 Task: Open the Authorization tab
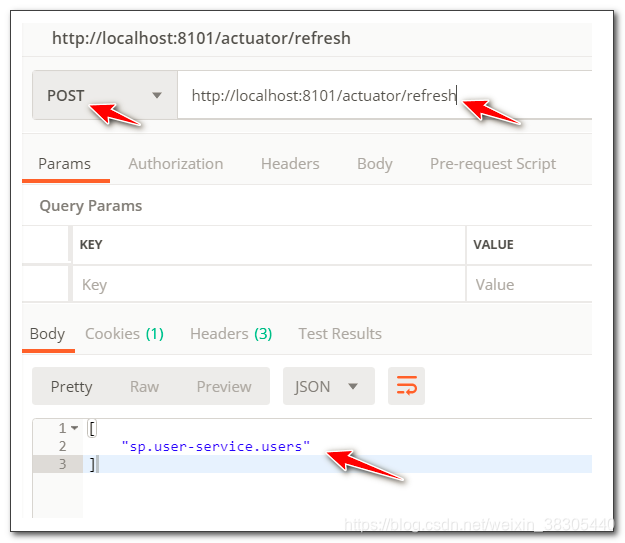click(x=176, y=164)
